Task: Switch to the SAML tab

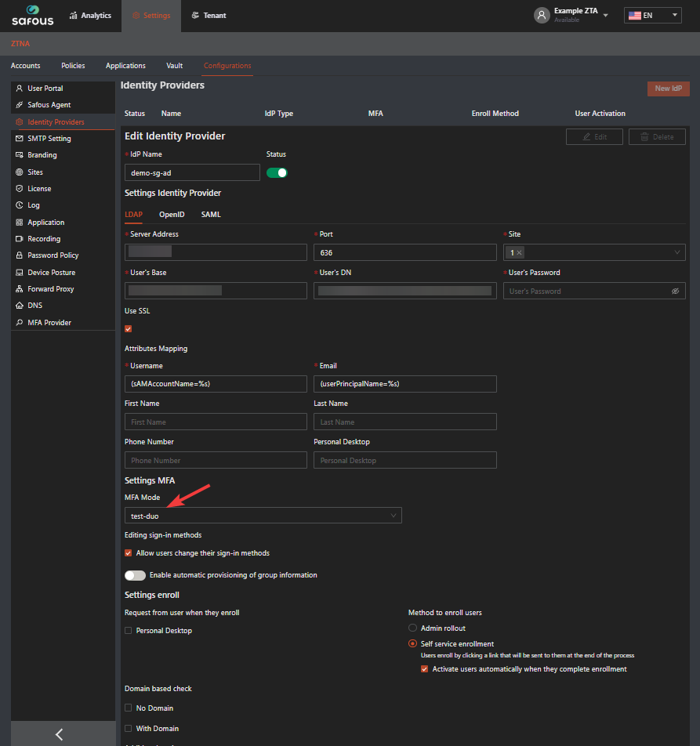Action: (x=211, y=214)
